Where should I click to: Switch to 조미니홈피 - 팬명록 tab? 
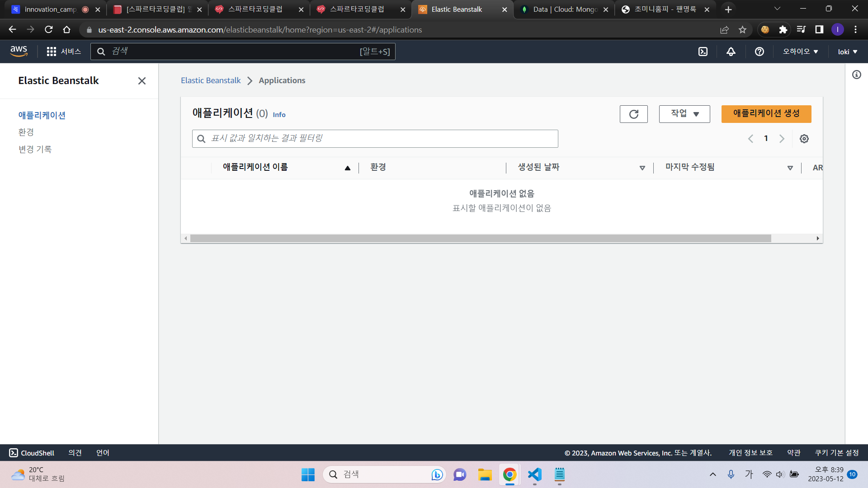click(665, 9)
